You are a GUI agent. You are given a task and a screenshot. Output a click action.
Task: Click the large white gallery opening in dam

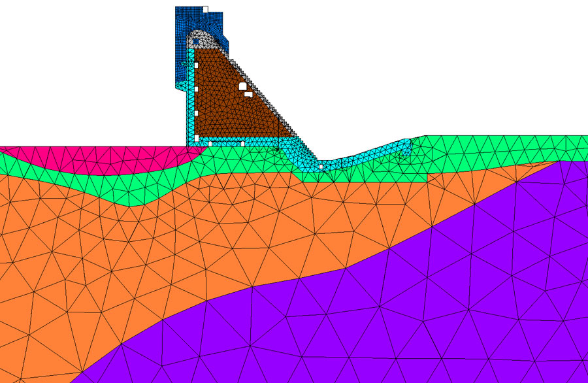pyautogui.click(x=242, y=86)
